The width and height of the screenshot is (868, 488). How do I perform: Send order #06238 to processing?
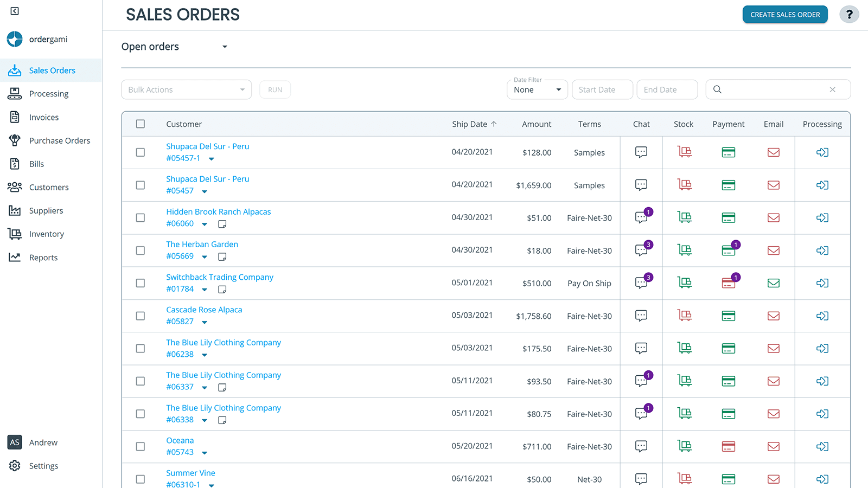tap(822, 348)
